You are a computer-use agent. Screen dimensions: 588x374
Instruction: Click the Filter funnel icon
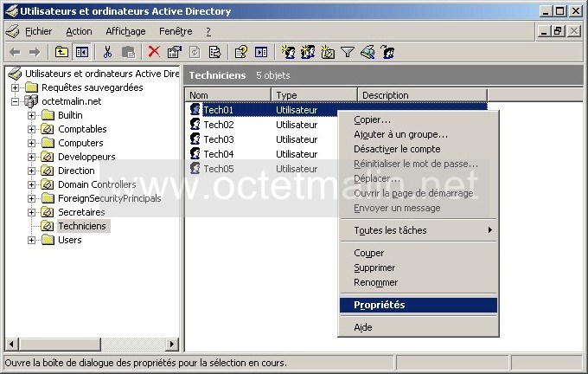click(348, 52)
